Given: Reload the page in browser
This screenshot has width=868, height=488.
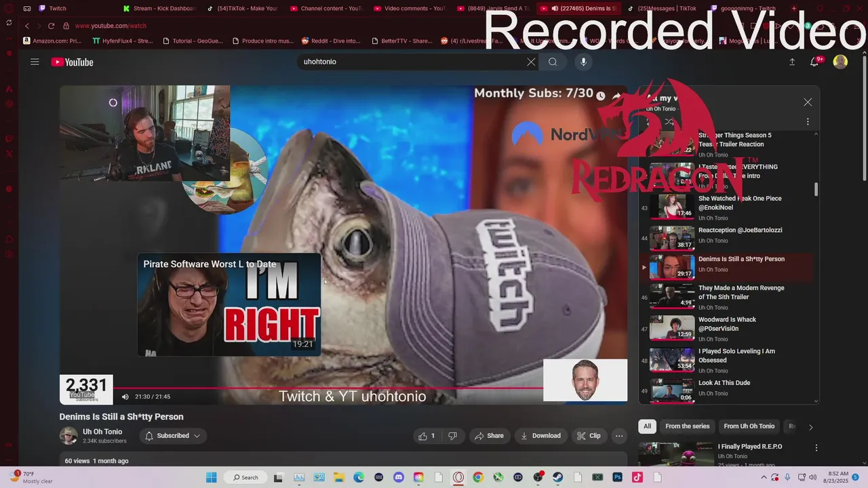Looking at the screenshot, I should pos(51,26).
